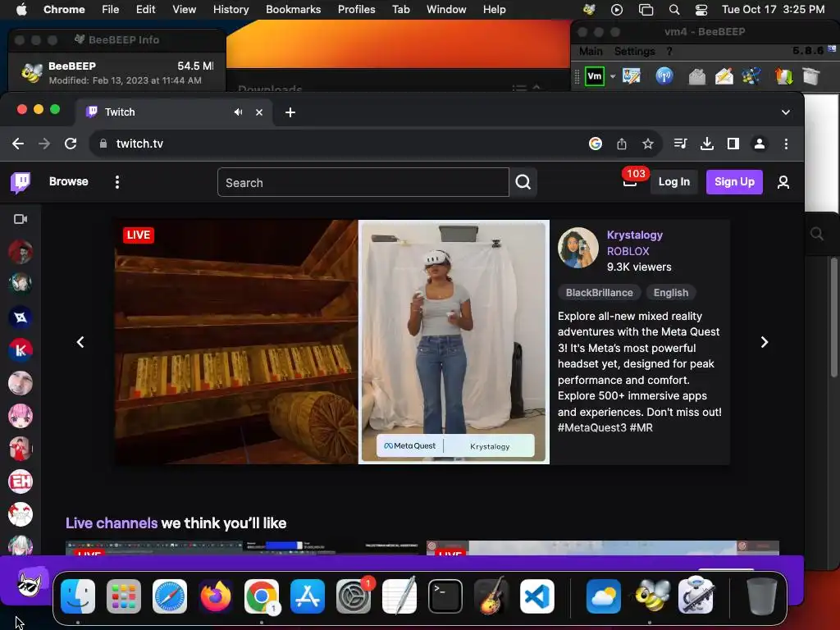Image resolution: width=840 pixels, height=630 pixels.
Task: Open Visual Studio Code from the Dock
Action: click(536, 596)
